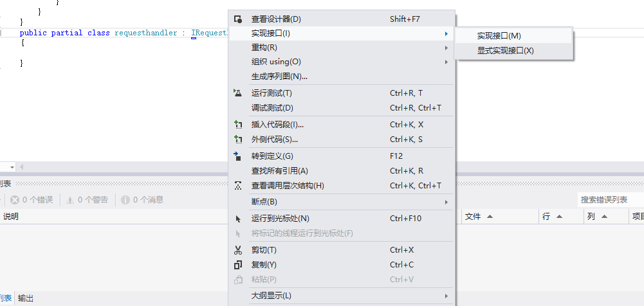Choose 转到定义(G) menu entry
This screenshot has width=644, height=306.
(342, 156)
